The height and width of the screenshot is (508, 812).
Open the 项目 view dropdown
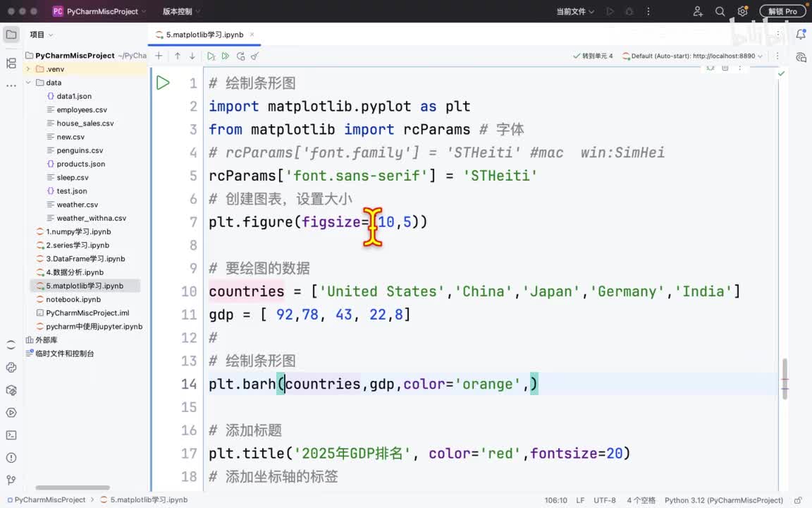pos(42,35)
